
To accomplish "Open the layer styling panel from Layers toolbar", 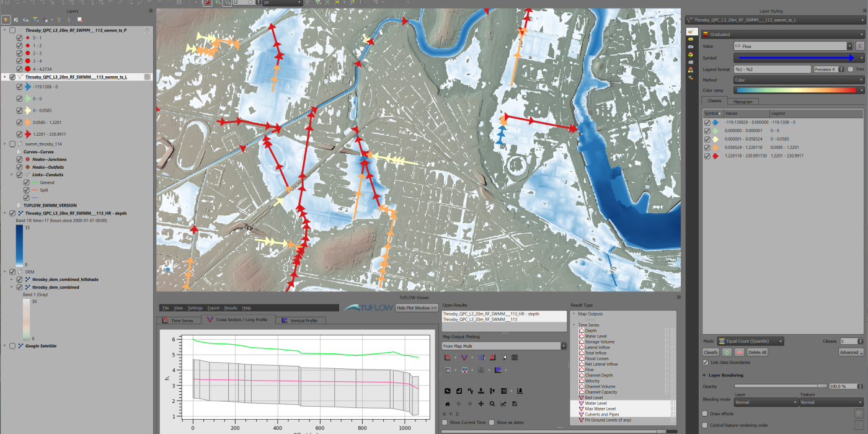I will pos(6,20).
